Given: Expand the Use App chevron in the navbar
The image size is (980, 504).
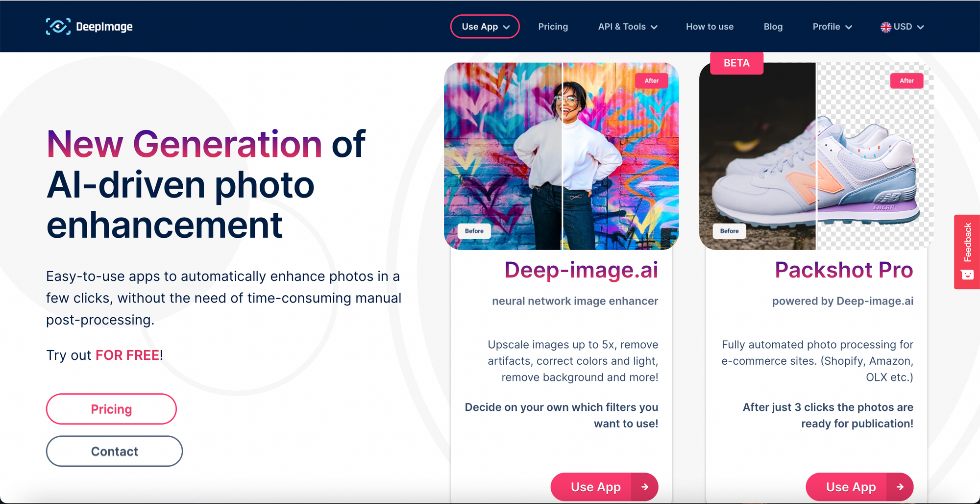Looking at the screenshot, I should [x=507, y=27].
